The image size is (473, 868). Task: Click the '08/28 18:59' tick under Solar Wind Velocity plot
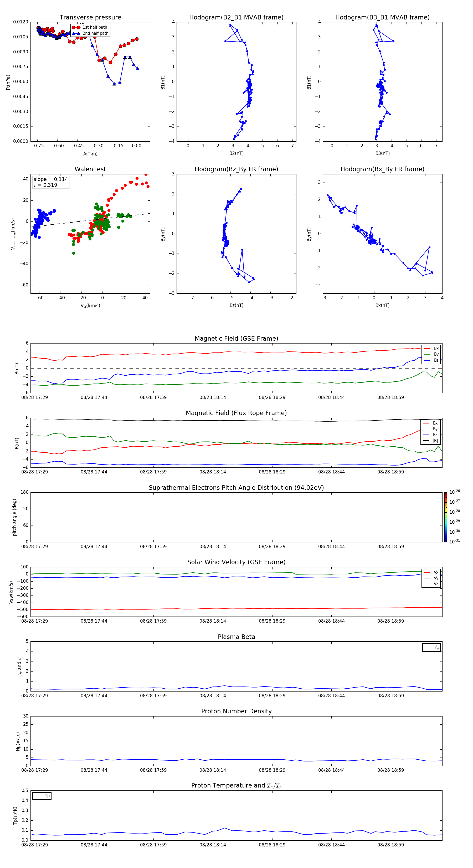[x=390, y=621]
